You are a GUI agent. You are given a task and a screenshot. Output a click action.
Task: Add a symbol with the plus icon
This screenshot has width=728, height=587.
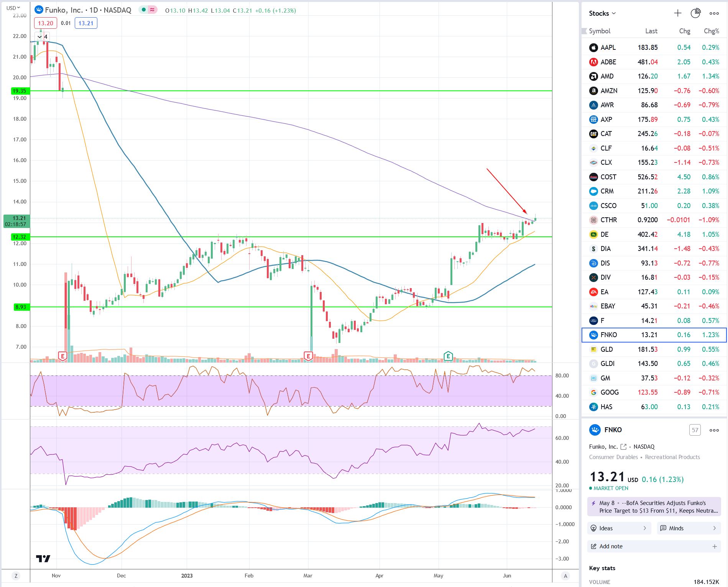[x=678, y=13]
